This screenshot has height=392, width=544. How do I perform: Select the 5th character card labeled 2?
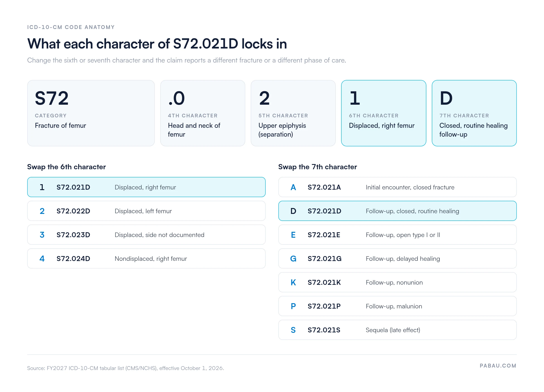293,113
